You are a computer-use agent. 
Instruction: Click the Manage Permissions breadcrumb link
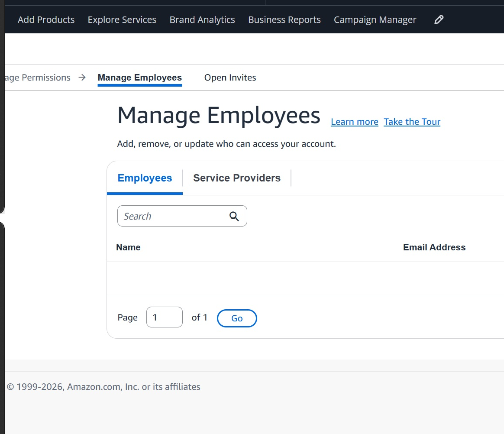37,78
